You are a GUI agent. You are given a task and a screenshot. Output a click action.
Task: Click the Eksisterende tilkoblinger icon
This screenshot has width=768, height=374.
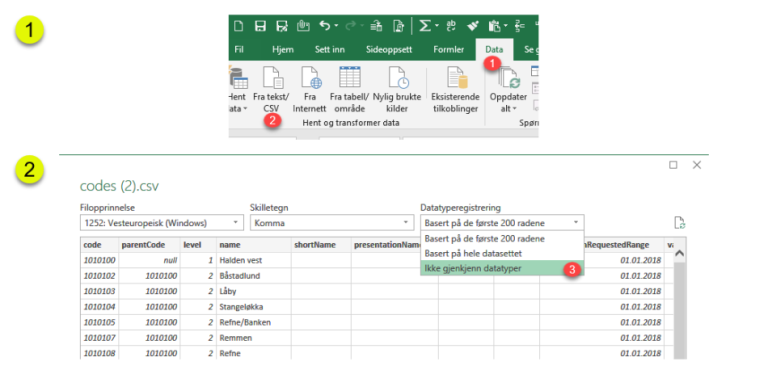click(x=457, y=78)
